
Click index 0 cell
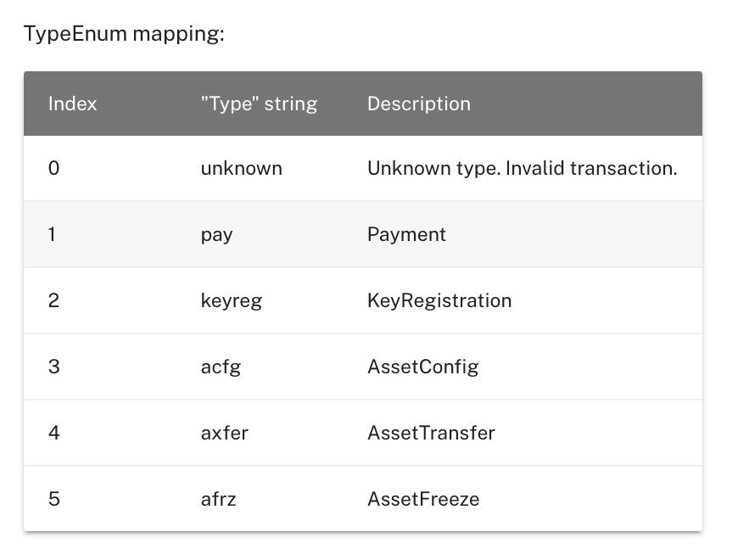click(54, 168)
